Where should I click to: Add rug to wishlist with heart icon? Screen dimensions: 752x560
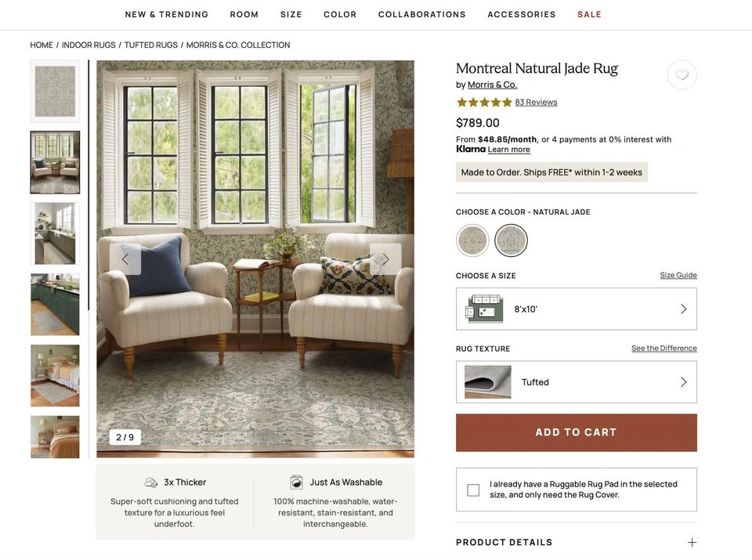point(681,74)
